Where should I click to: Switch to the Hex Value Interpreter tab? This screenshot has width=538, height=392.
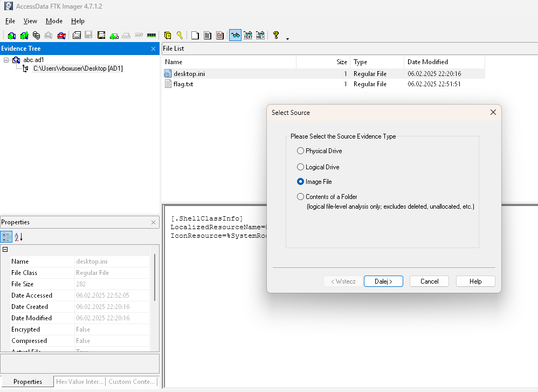coord(80,382)
